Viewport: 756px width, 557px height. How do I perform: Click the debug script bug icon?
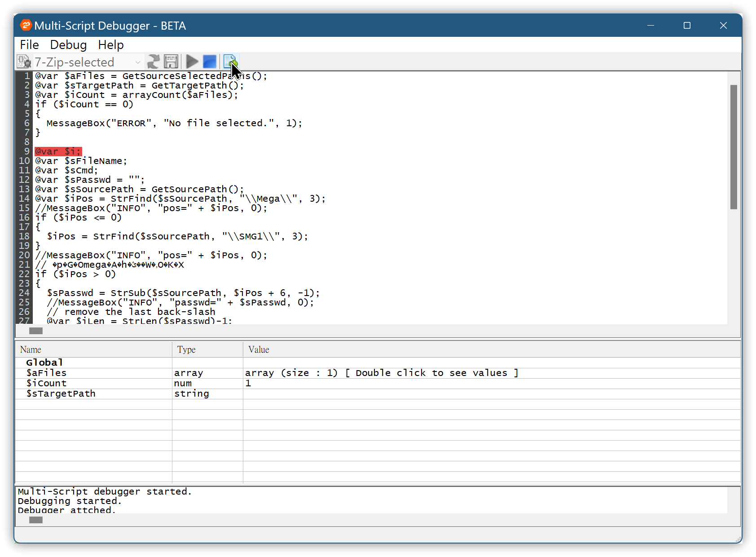coord(23,62)
